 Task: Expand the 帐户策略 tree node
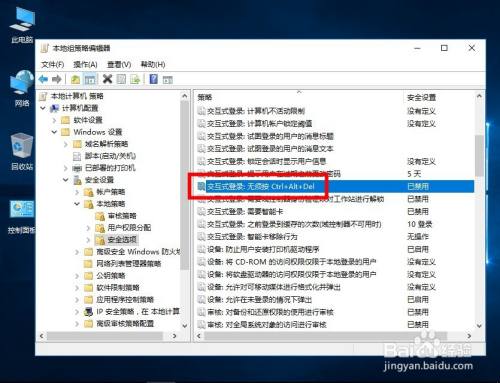[x=77, y=192]
